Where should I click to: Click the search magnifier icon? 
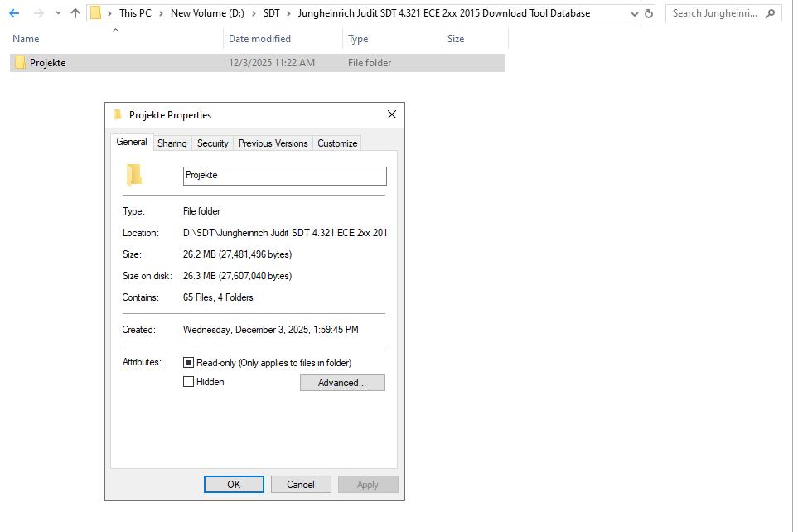click(770, 13)
